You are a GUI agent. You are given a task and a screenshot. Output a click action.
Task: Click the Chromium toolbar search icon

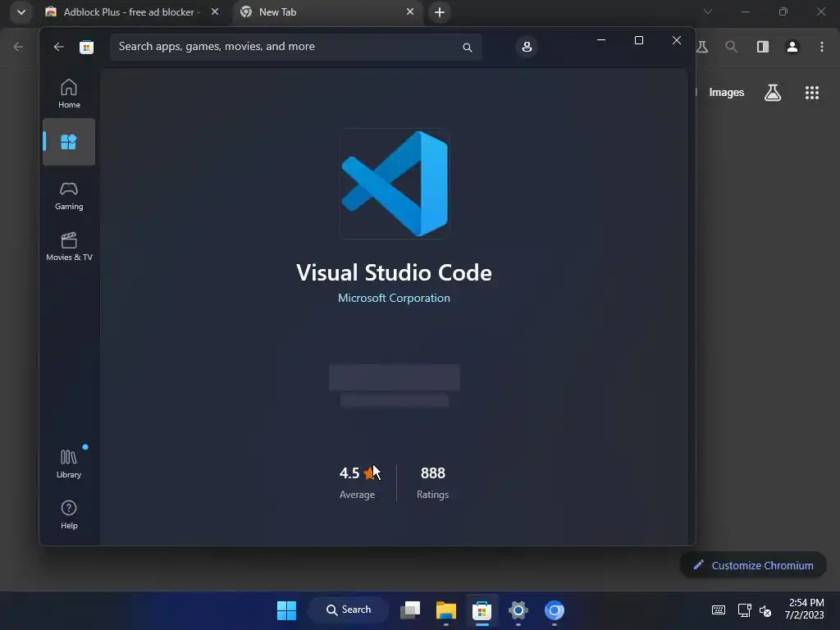pos(731,47)
